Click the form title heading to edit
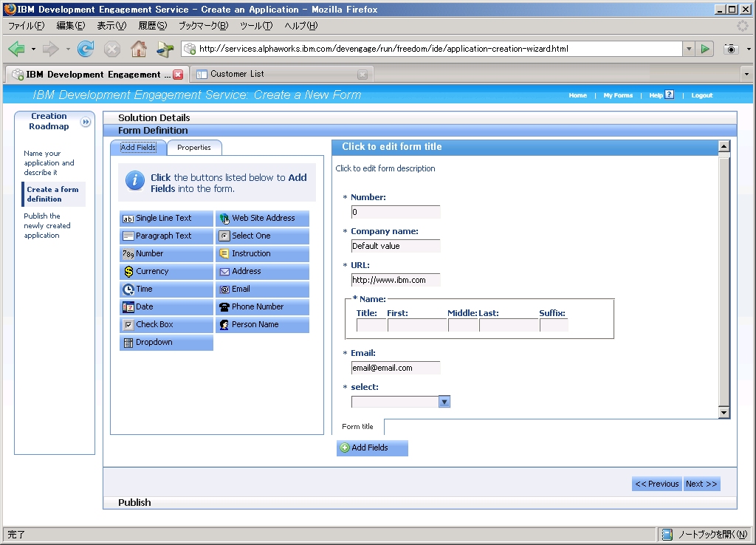The image size is (756, 545). (392, 147)
